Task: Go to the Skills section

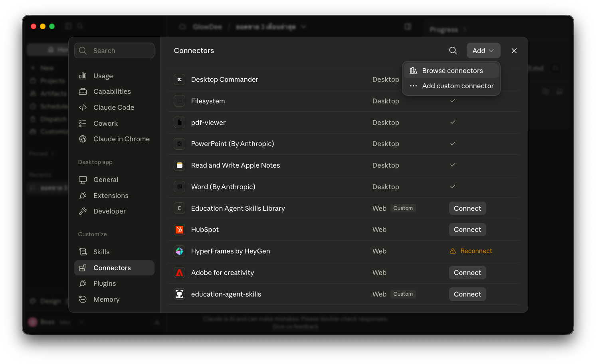Action: pyautogui.click(x=114, y=252)
